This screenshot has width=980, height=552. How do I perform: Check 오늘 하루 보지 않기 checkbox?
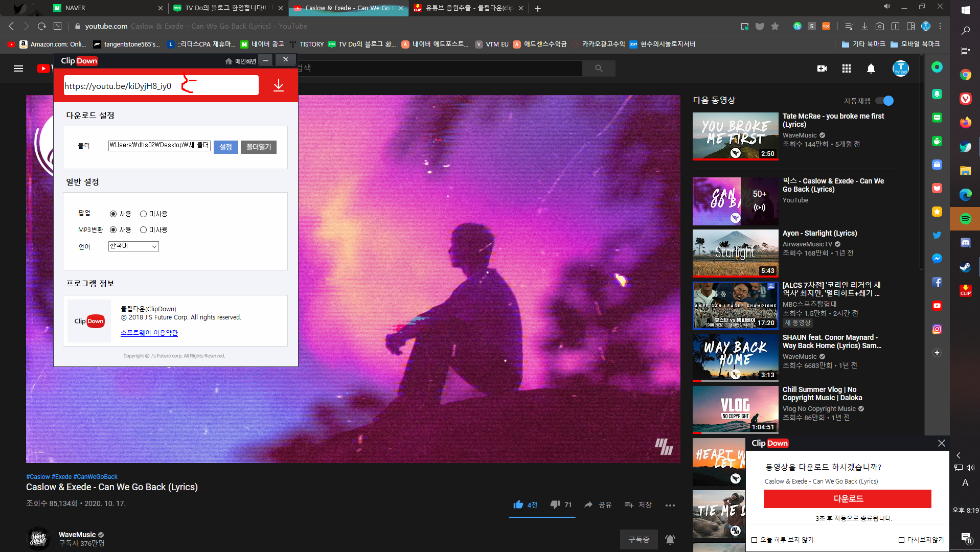pyautogui.click(x=754, y=540)
